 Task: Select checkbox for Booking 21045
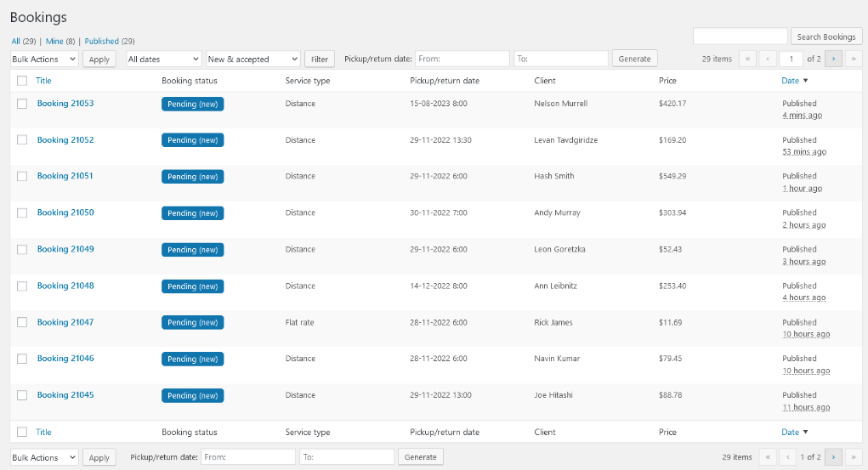(22, 395)
